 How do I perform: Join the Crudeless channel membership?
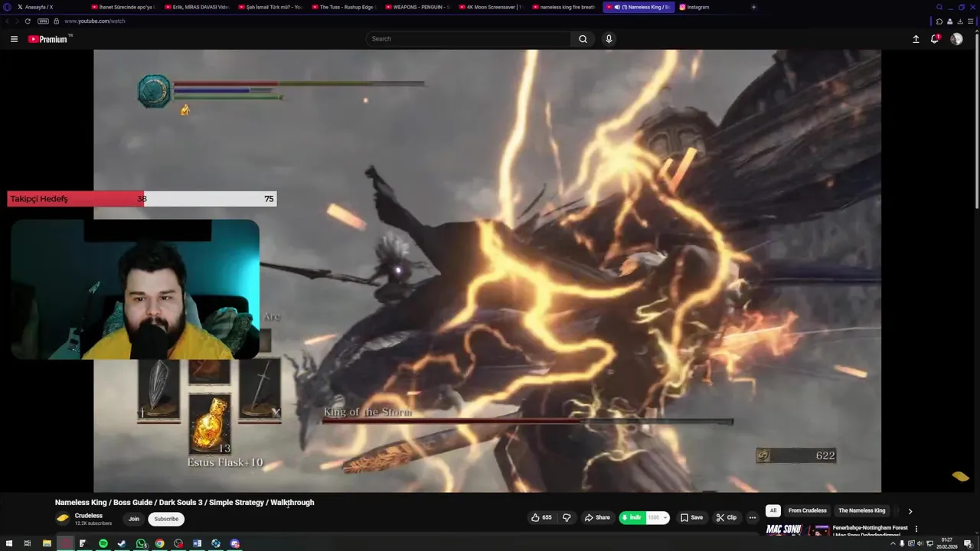pos(134,519)
